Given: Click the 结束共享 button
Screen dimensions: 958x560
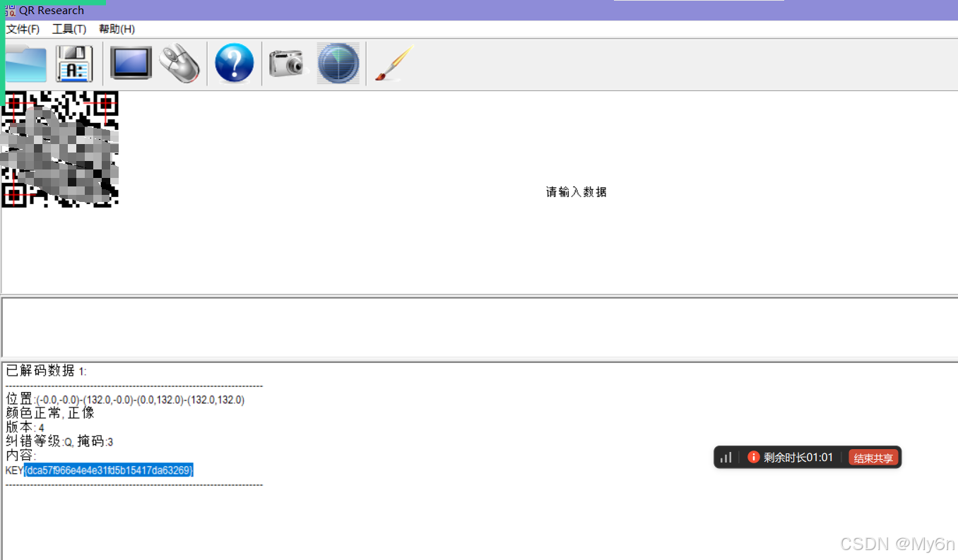Looking at the screenshot, I should pyautogui.click(x=873, y=458).
